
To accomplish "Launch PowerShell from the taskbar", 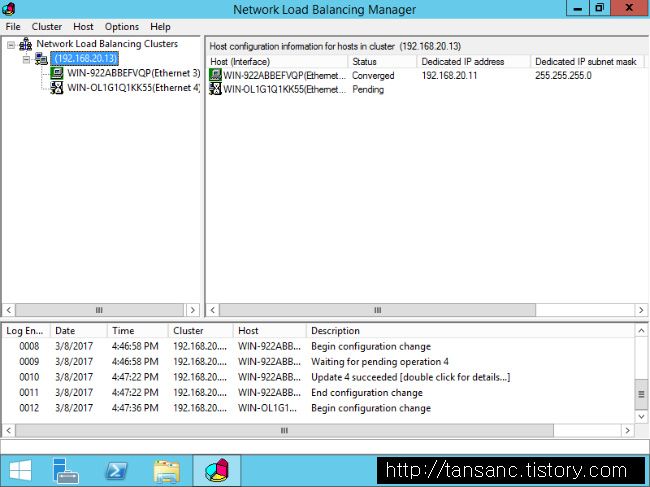I will point(116,470).
